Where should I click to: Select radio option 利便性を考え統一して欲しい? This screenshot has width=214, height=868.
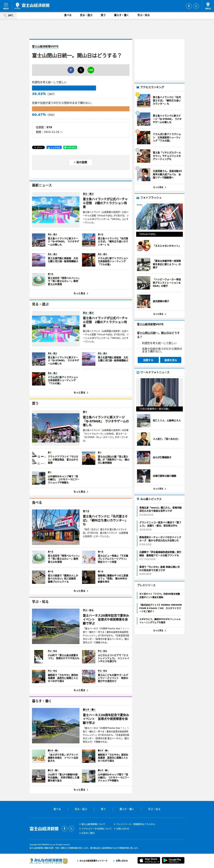point(139,343)
